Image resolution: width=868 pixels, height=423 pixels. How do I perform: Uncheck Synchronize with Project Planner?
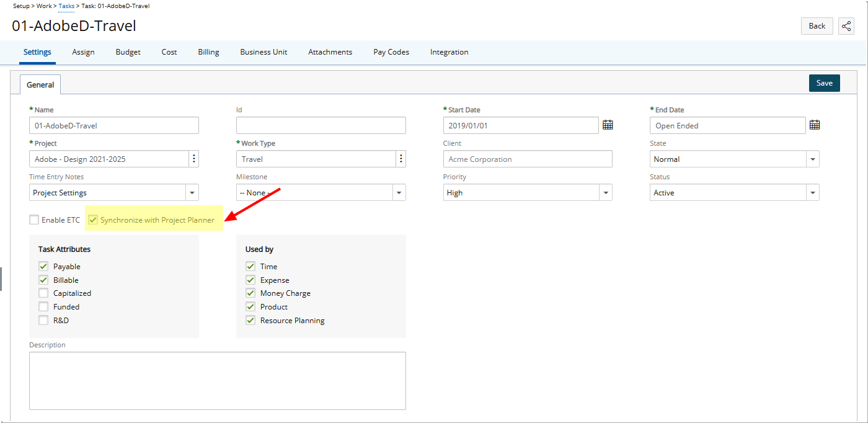(93, 220)
